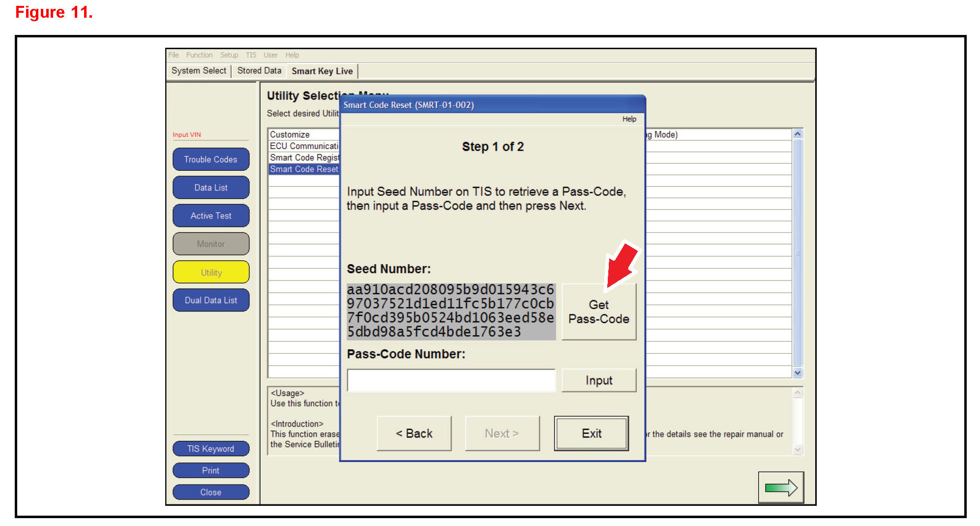Open the Setup menu
The height and width of the screenshot is (526, 980).
pos(229,55)
